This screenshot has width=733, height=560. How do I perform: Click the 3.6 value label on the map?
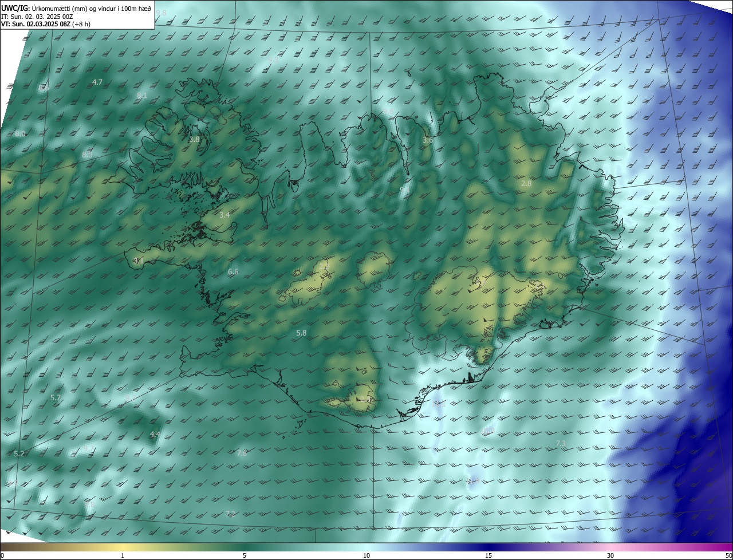point(428,140)
